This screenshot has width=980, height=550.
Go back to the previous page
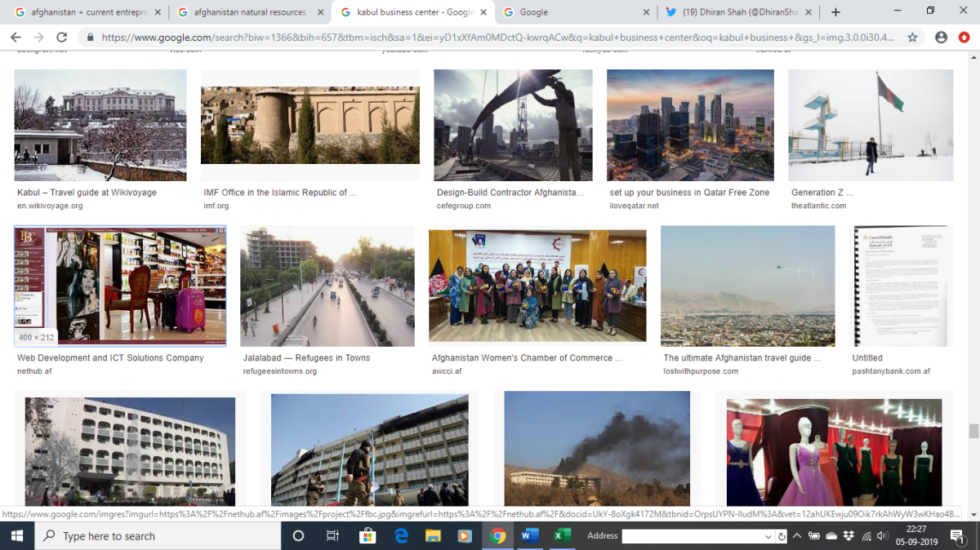(16, 38)
